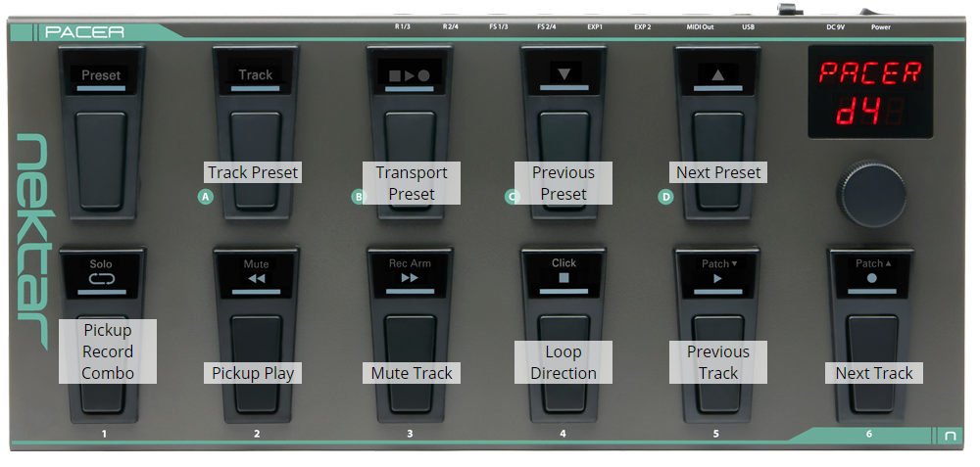Click the transport stop-play-record icon
The height and width of the screenshot is (467, 980).
(x=410, y=74)
